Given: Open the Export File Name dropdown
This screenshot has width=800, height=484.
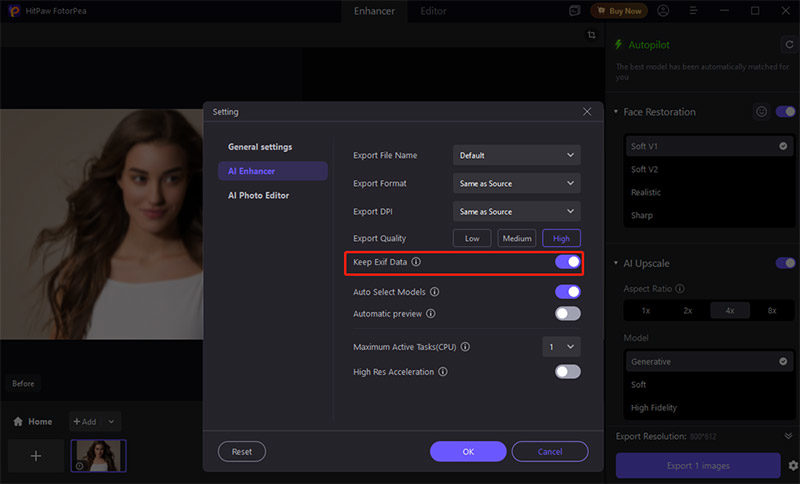Looking at the screenshot, I should pyautogui.click(x=516, y=155).
